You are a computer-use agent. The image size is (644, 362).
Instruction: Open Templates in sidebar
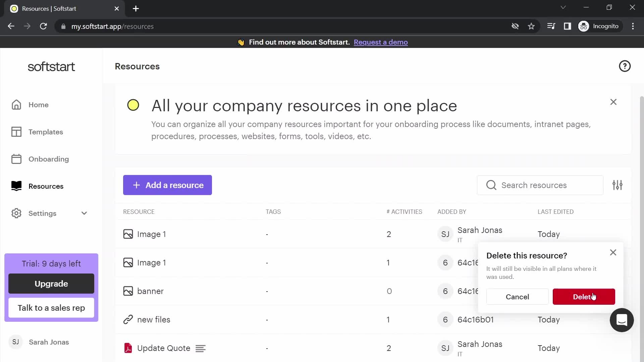46,132
